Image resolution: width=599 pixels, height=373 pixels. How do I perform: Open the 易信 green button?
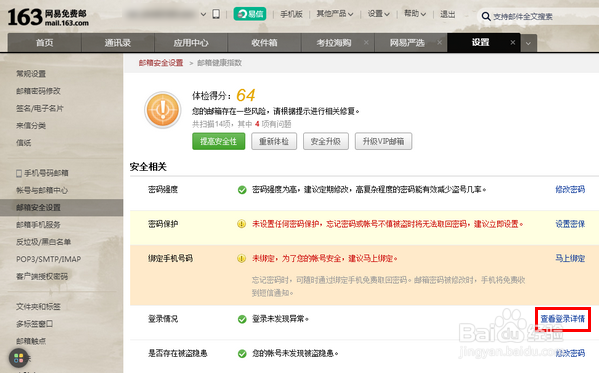pos(250,14)
